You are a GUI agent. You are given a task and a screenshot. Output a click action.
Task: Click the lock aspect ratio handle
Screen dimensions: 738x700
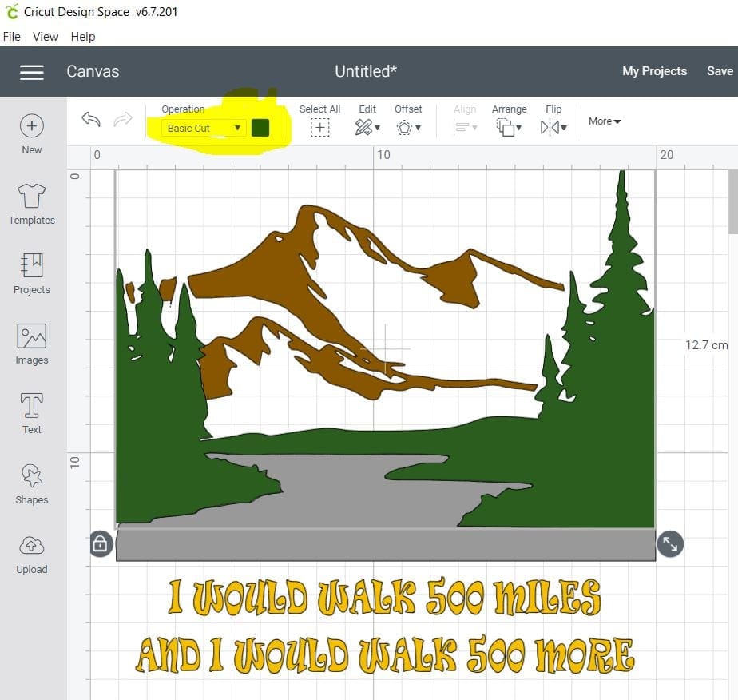click(x=101, y=543)
